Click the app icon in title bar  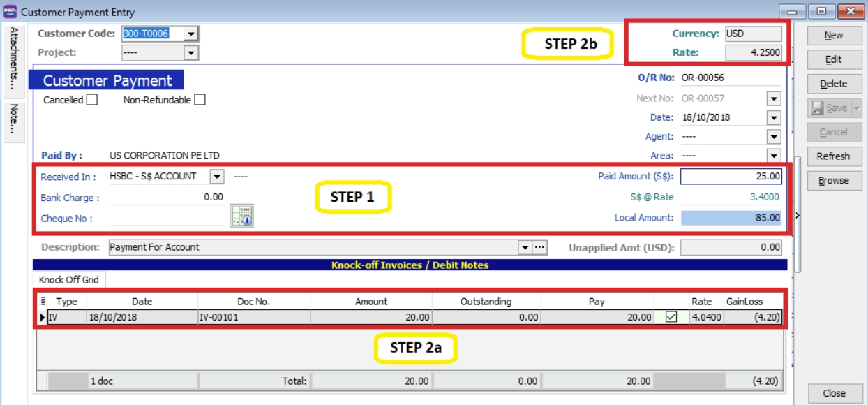[10, 12]
